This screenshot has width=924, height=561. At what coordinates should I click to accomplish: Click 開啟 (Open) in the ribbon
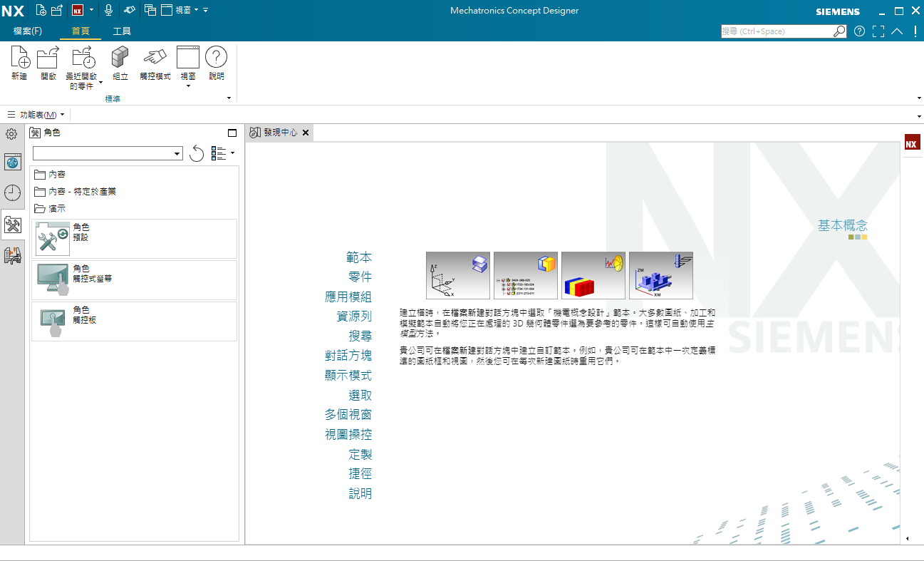[x=48, y=63]
